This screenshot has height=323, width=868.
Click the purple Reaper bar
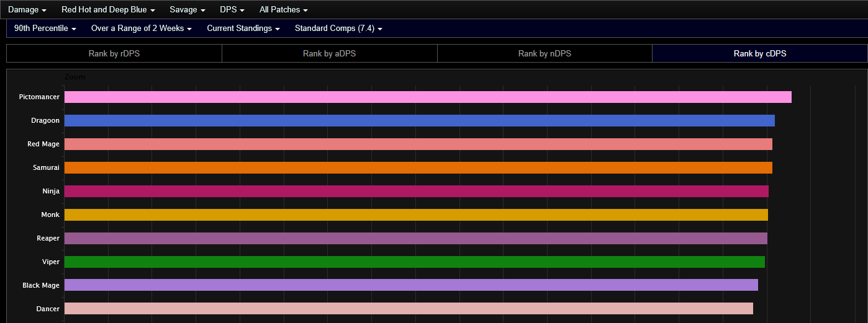tap(416, 238)
